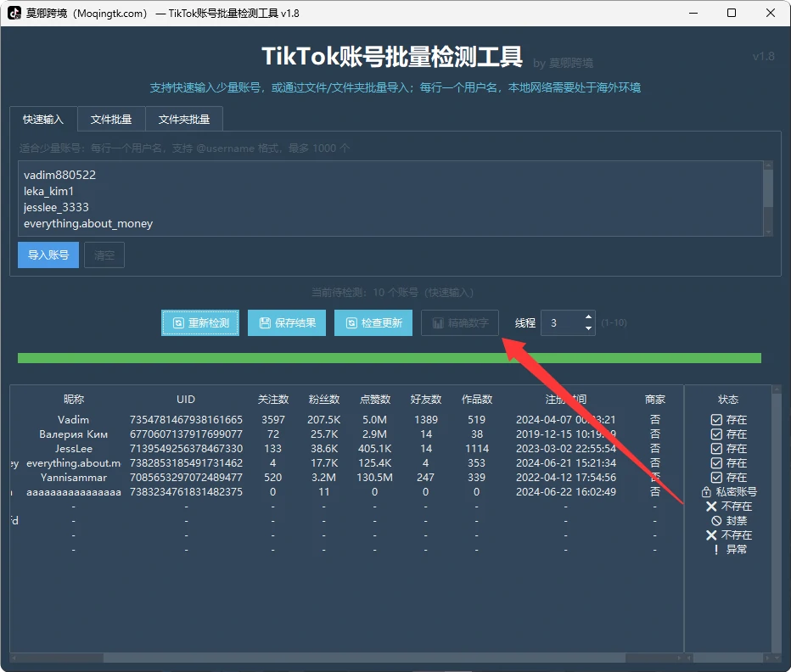Click the refresh icon on 重新检测 button
This screenshot has width=791, height=672.
pos(178,323)
